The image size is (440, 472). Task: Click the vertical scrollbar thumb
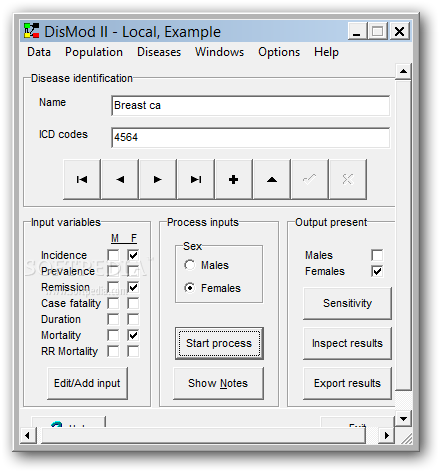tap(403, 234)
